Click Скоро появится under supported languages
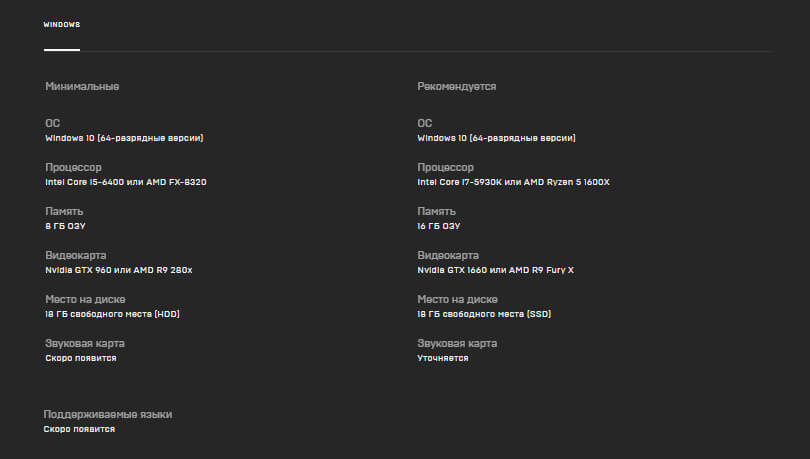The height and width of the screenshot is (459, 810). coord(79,429)
